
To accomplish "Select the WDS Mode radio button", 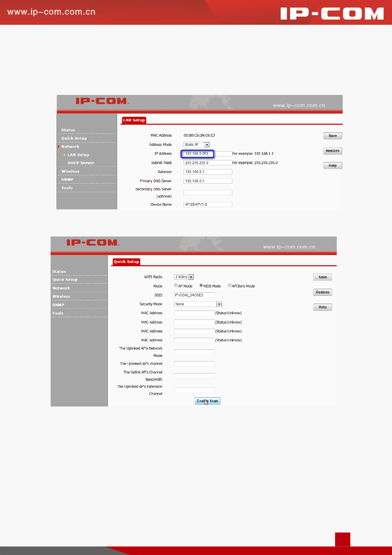I will point(201,285).
